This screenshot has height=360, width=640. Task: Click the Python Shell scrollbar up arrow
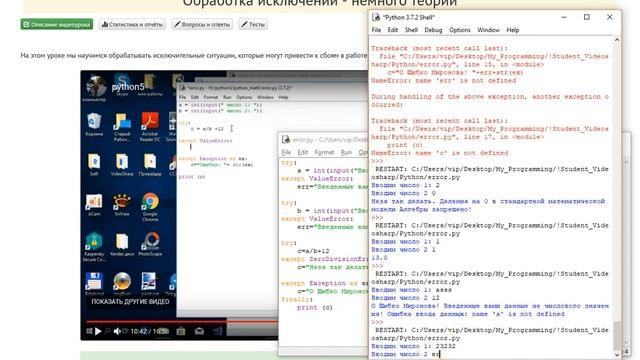point(616,40)
